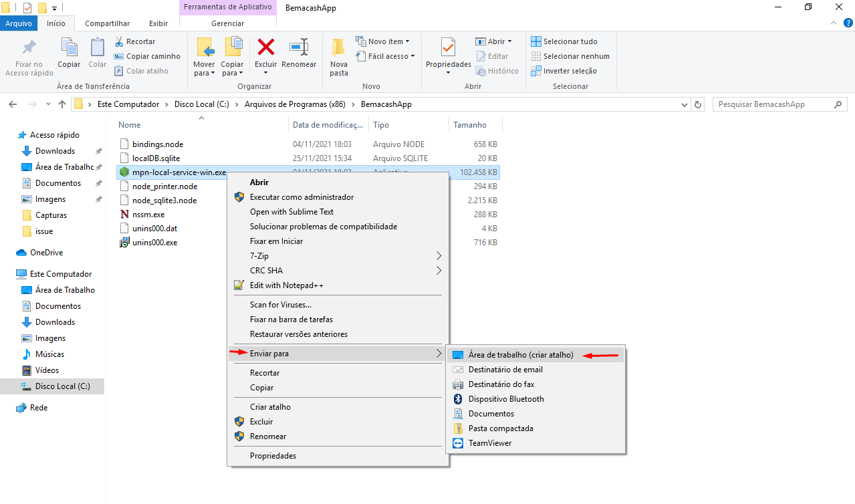The height and width of the screenshot is (504, 855).
Task: Open the Arquivo tab
Action: tap(19, 23)
